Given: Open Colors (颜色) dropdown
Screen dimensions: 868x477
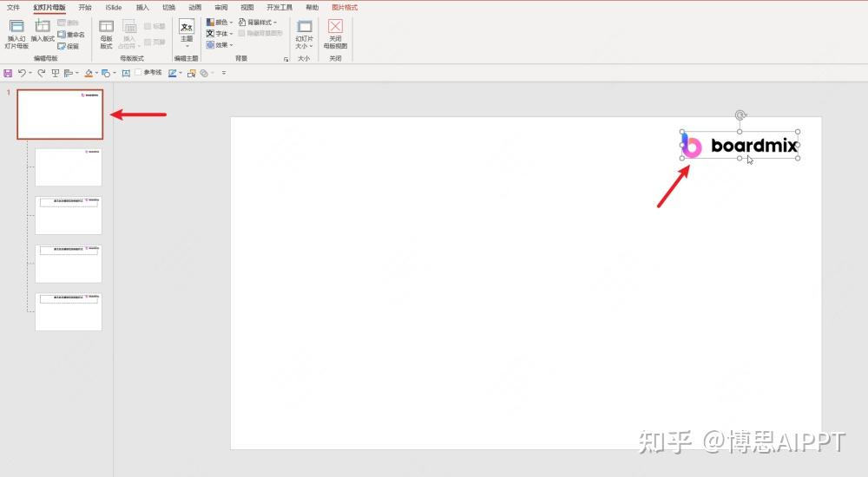Looking at the screenshot, I should point(220,23).
